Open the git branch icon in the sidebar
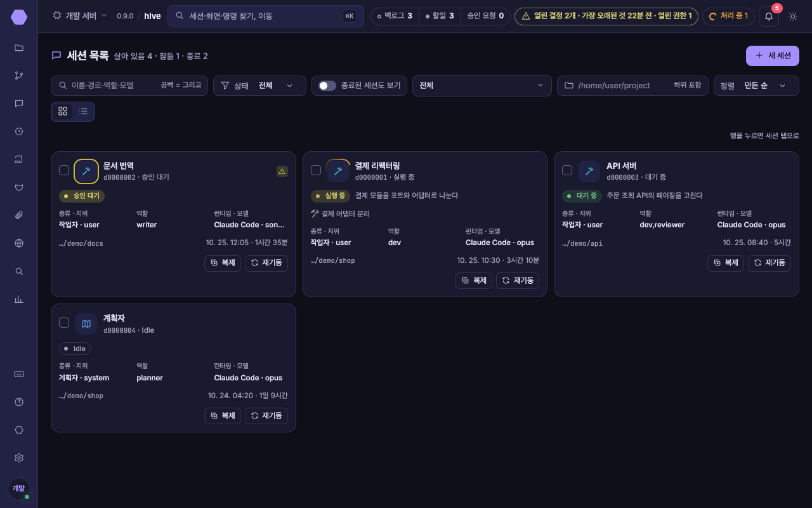The width and height of the screenshot is (812, 508). click(x=19, y=76)
